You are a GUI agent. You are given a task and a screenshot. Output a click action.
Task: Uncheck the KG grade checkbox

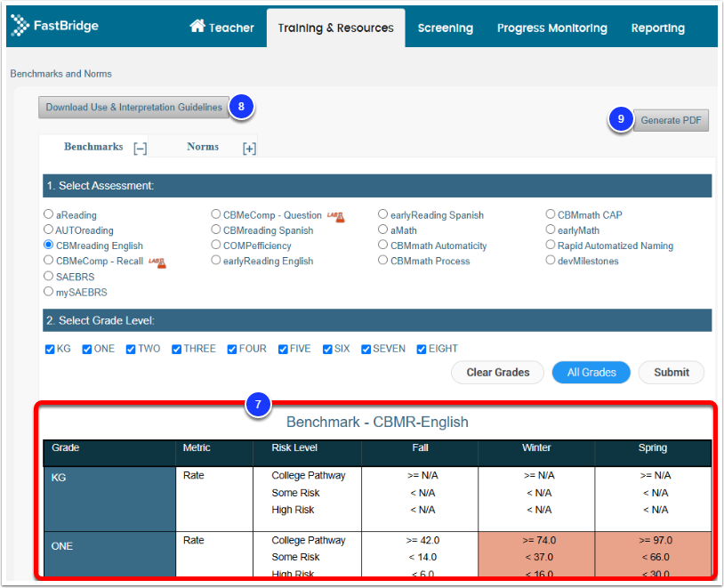click(x=50, y=350)
